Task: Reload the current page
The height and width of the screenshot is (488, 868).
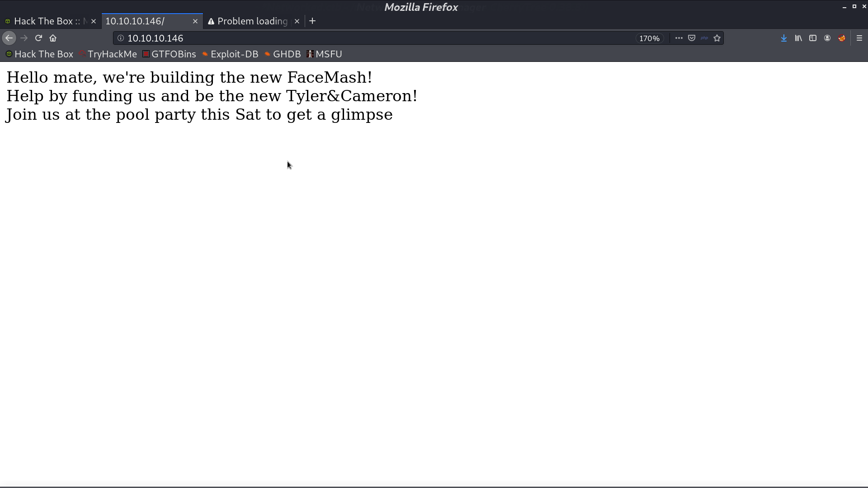Action: [x=38, y=38]
